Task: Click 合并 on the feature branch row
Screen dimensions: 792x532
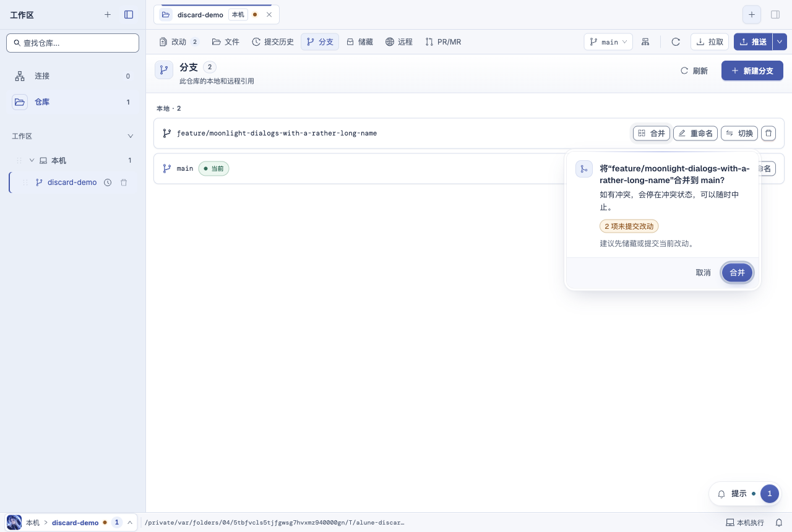Action: tap(652, 133)
